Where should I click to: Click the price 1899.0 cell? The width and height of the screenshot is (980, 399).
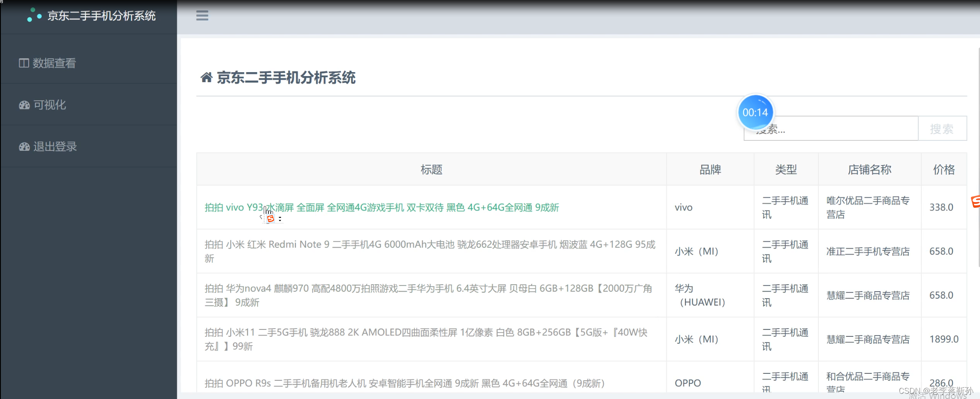(x=944, y=339)
